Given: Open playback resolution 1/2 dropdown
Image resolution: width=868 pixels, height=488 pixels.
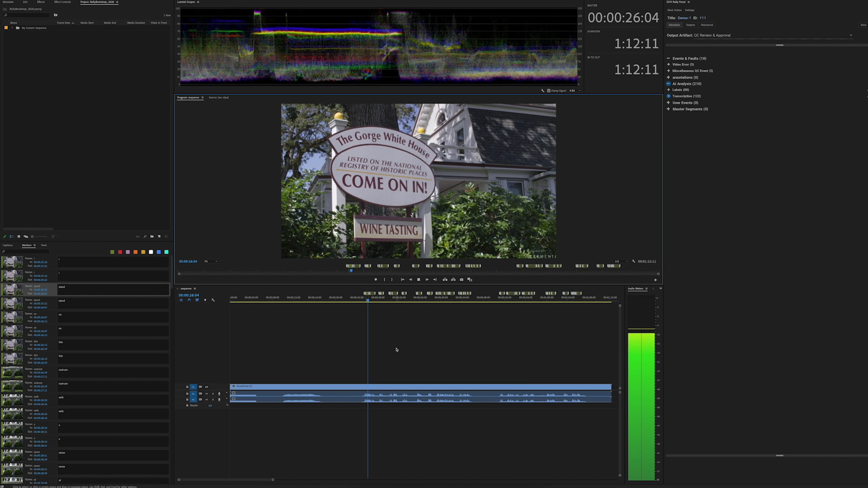Looking at the screenshot, I should (621, 261).
